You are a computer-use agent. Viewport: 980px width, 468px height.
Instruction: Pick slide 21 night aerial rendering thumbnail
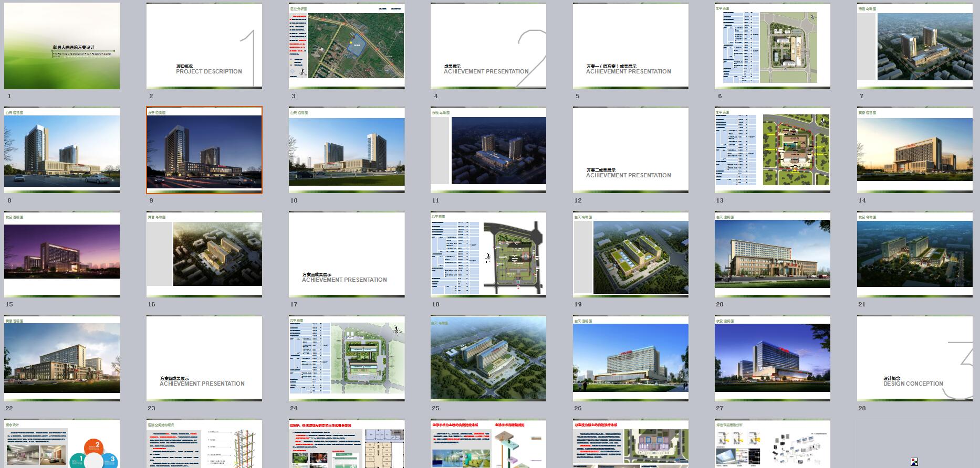click(x=915, y=254)
